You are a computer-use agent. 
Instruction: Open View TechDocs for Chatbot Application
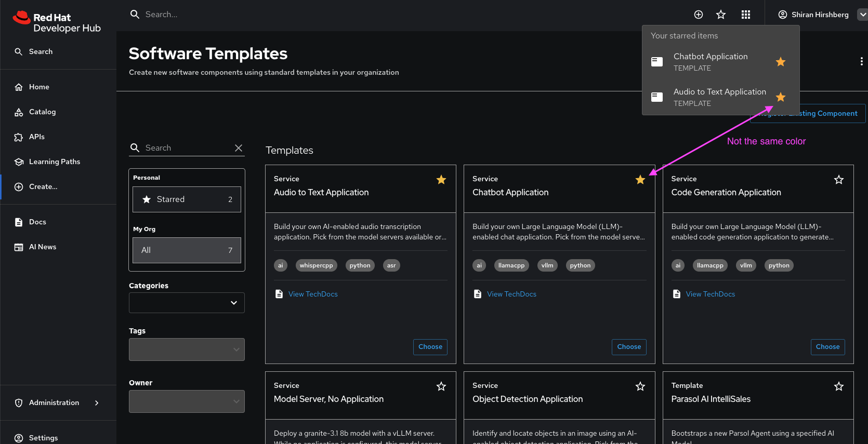pyautogui.click(x=511, y=294)
